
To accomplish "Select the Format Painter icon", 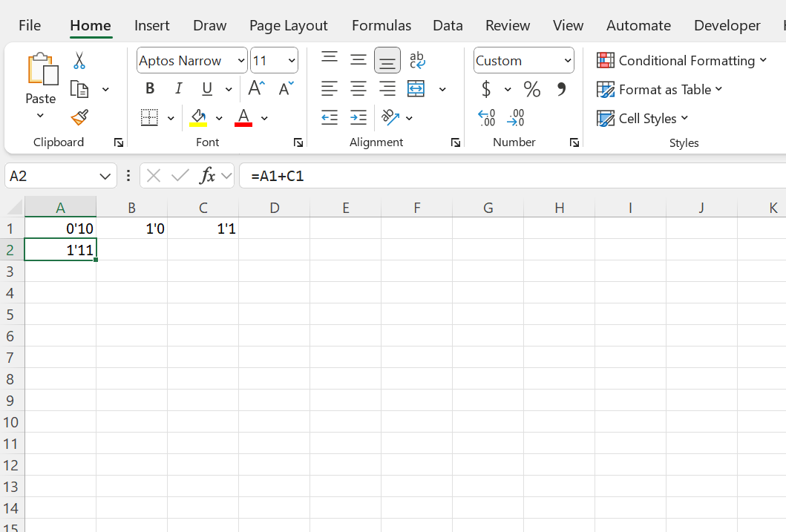I will [79, 117].
